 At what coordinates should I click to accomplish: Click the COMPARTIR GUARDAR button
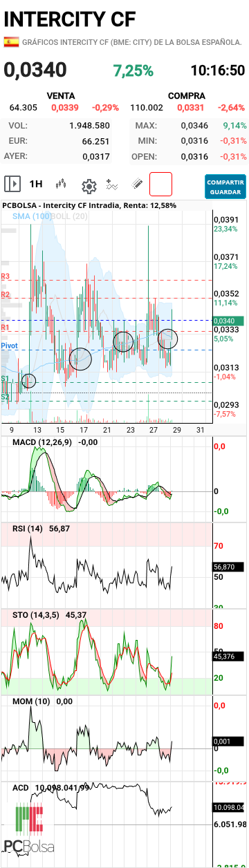(x=225, y=186)
